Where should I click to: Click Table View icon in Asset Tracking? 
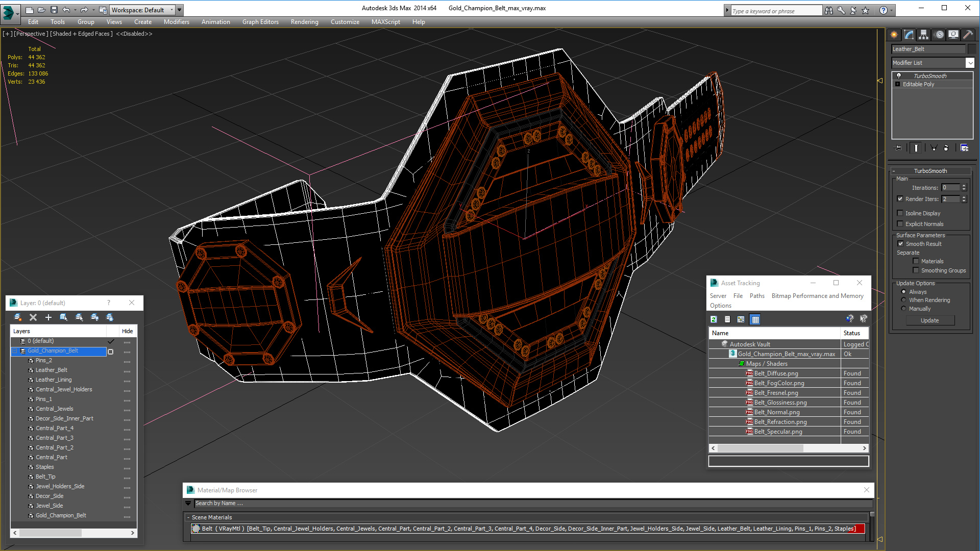pyautogui.click(x=755, y=319)
